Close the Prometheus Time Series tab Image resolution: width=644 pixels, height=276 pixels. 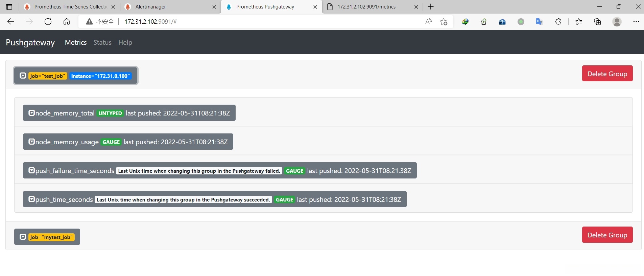click(x=113, y=7)
